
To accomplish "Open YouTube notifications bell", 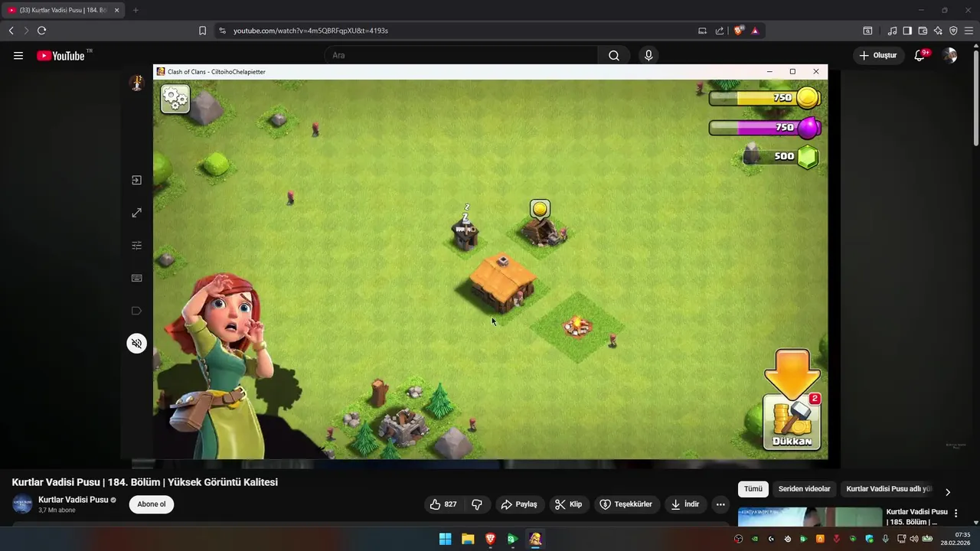I will pos(920,55).
